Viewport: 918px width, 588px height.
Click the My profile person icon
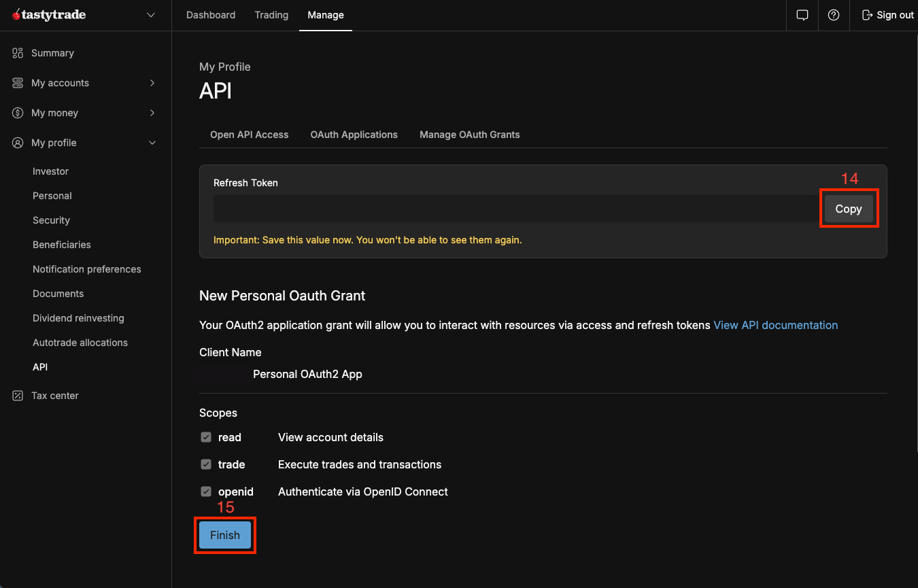point(18,143)
